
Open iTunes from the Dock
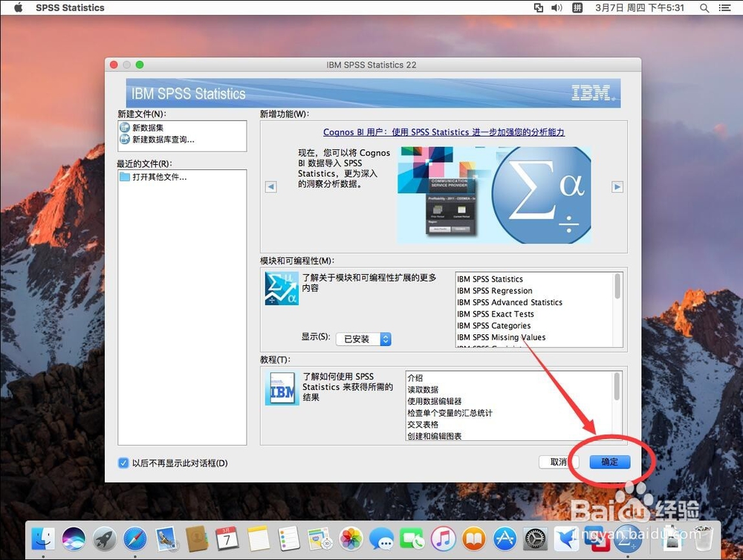pyautogui.click(x=443, y=538)
